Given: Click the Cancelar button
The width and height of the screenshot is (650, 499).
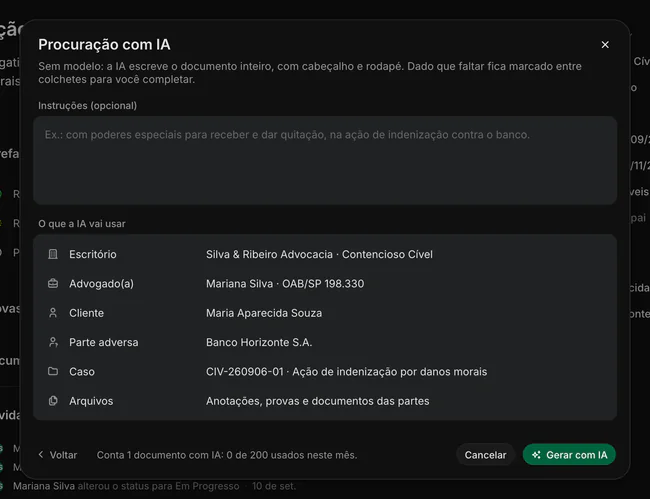Looking at the screenshot, I should (x=485, y=455).
